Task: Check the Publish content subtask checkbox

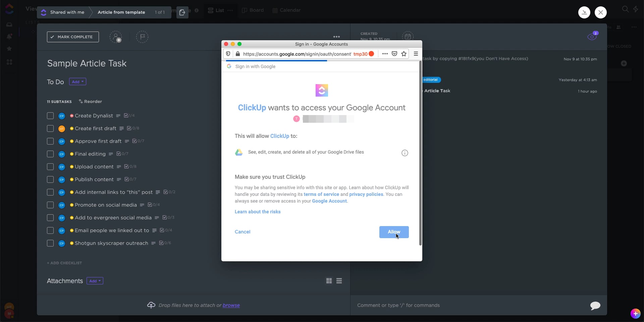Action: [x=50, y=179]
